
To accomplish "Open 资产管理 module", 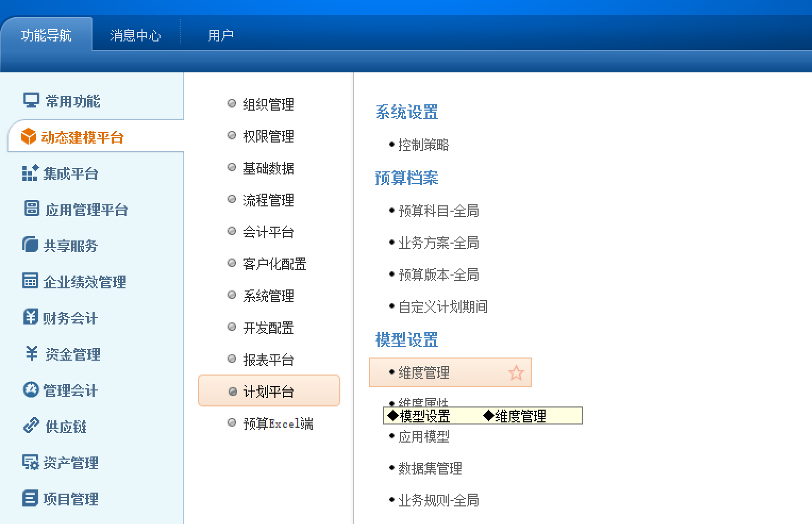I will pos(71,463).
